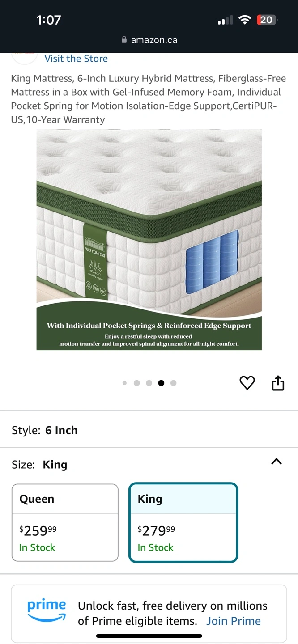The width and height of the screenshot is (298, 644).
Task: Jump to the first image dot
Action: click(x=124, y=383)
